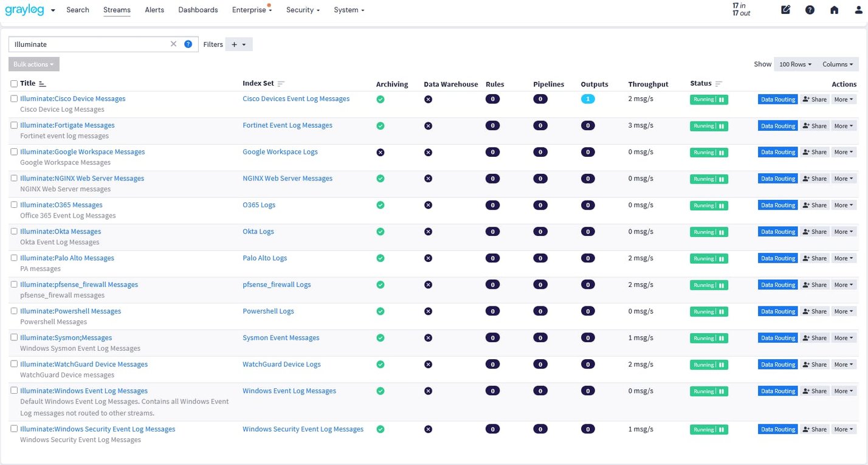This screenshot has width=868, height=465.
Task: Click Data Warehouse icon for Palo Alto Messages
Action: tap(428, 258)
